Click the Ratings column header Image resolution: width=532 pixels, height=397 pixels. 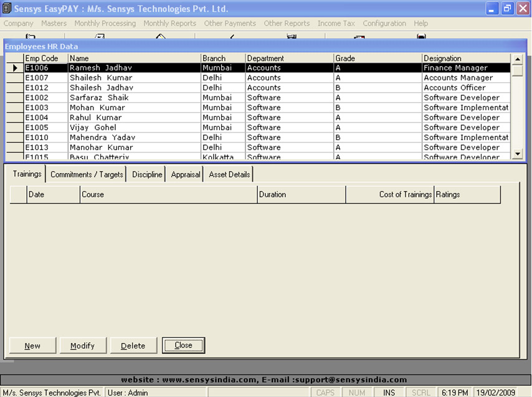click(468, 194)
